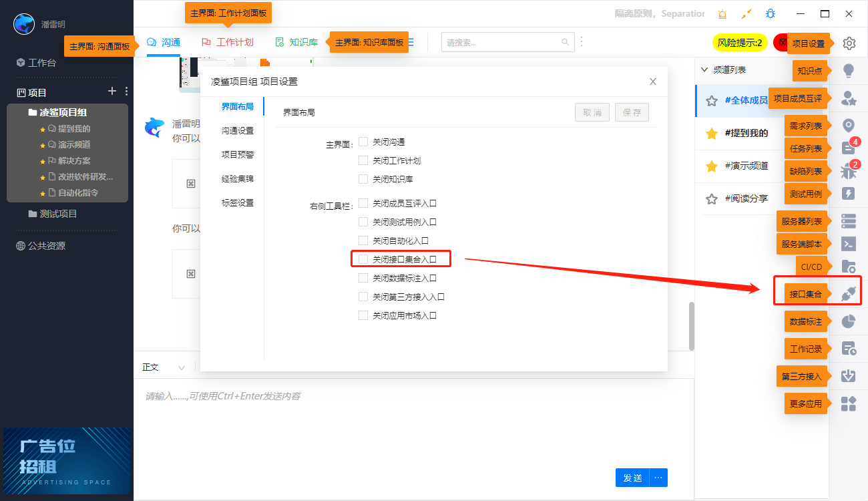The height and width of the screenshot is (501, 868).
Task: Collapse the 频道列表 channel list
Action: click(704, 69)
